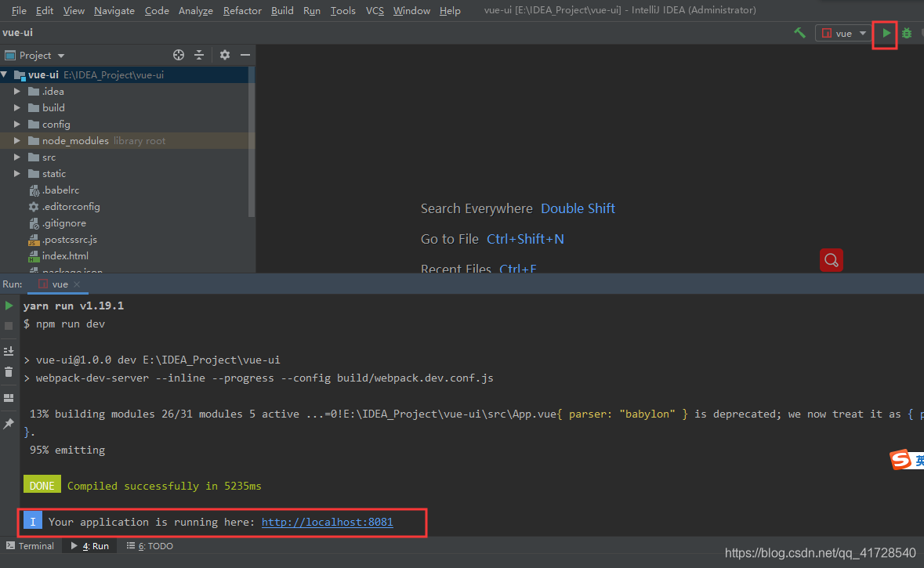Open the http://localhost:8081 link
The width and height of the screenshot is (924, 568).
click(x=327, y=522)
